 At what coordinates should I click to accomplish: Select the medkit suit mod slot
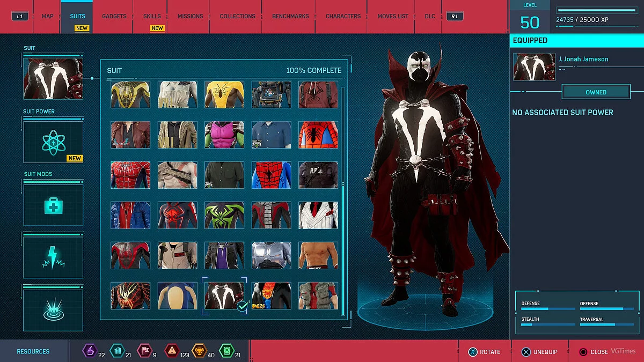pos(53,204)
